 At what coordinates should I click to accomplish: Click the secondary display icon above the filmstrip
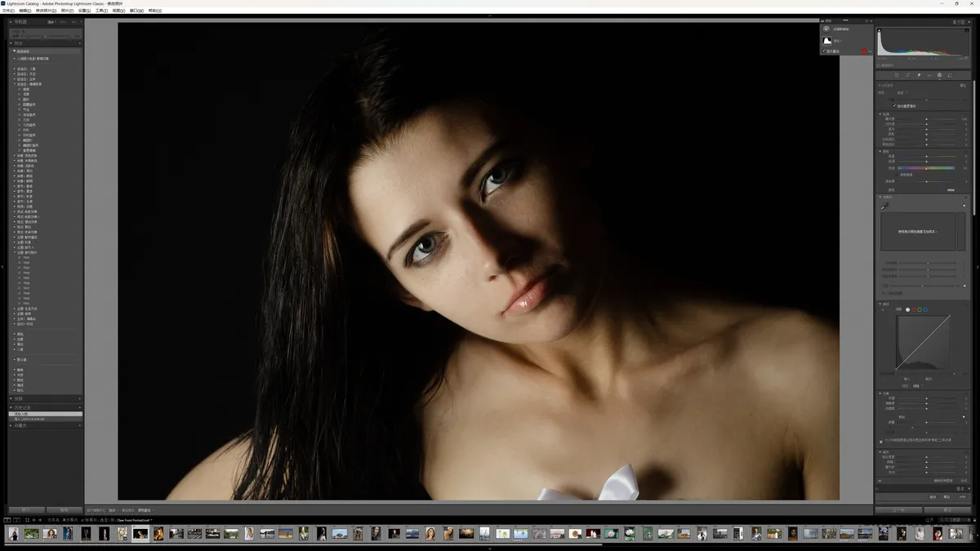[x=16, y=520]
